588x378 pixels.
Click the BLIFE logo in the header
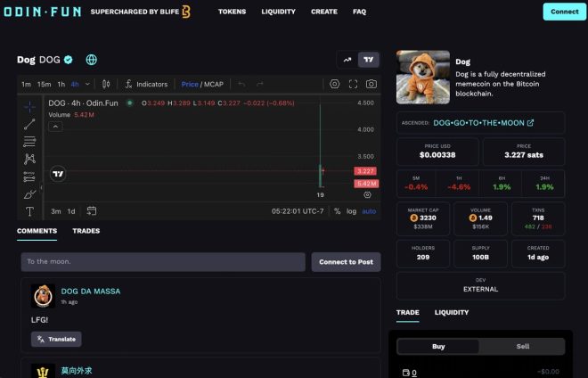point(186,12)
